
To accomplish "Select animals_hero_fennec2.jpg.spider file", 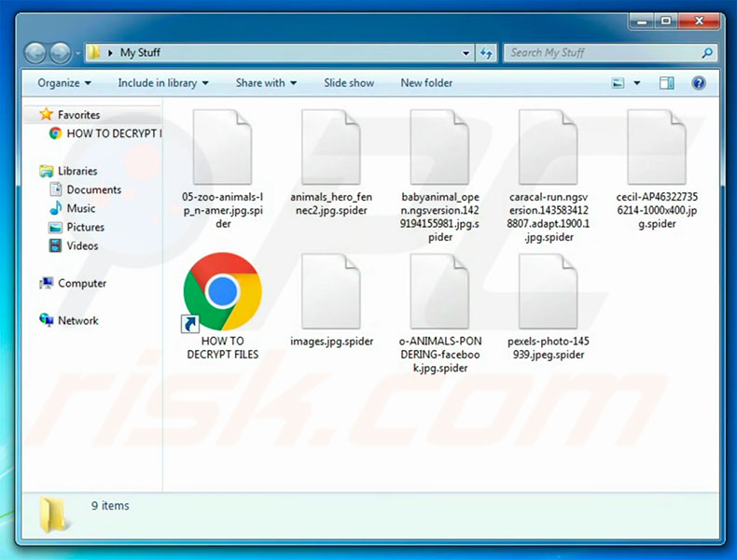I will 331,149.
